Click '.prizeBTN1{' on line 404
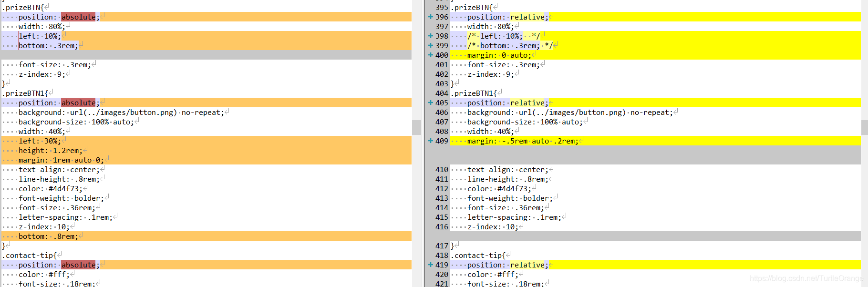Image resolution: width=868 pixels, height=287 pixels. [474, 93]
